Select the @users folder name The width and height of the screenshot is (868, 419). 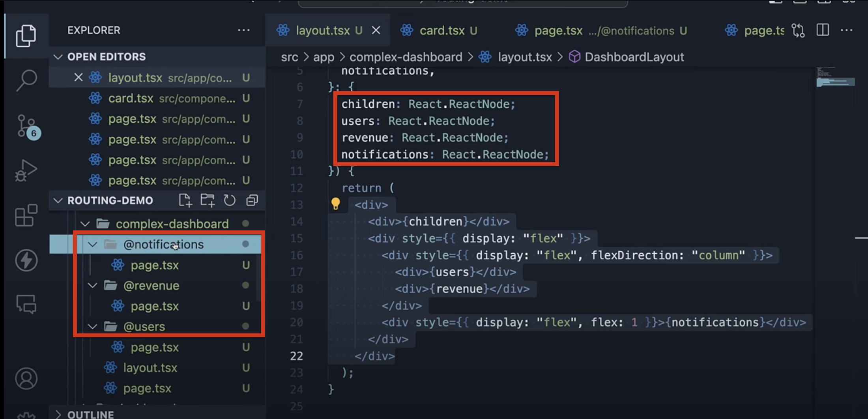pyautogui.click(x=144, y=327)
